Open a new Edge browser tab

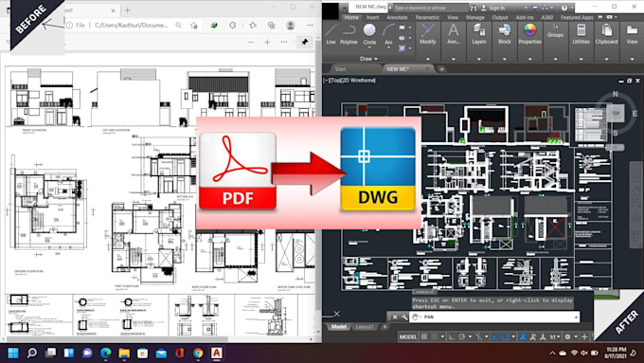[x=127, y=10]
